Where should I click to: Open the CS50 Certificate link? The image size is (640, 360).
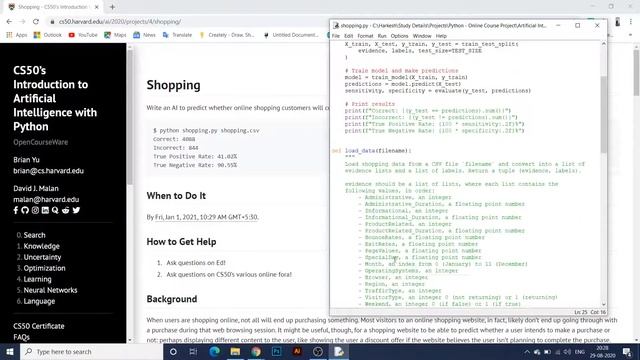pyautogui.click(x=39, y=326)
